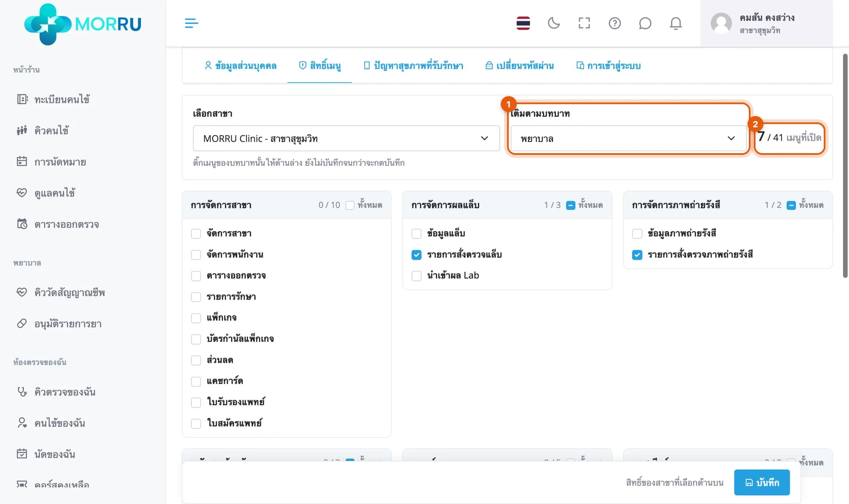Open the การเข้าสู่ระบบ tab
This screenshot has height=504, width=849.
(608, 66)
